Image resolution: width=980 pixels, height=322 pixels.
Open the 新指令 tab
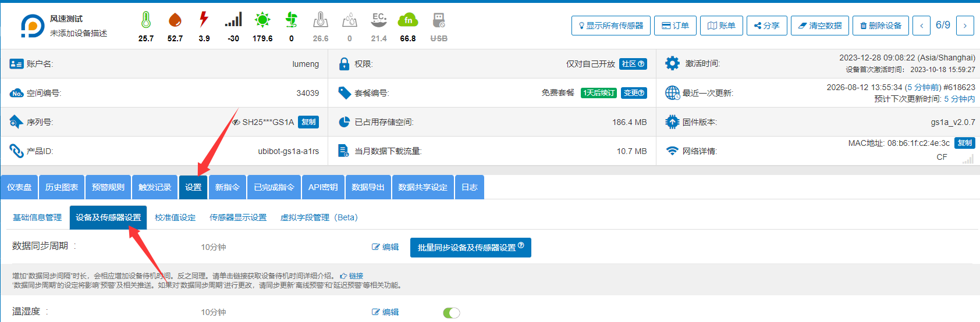click(x=228, y=187)
